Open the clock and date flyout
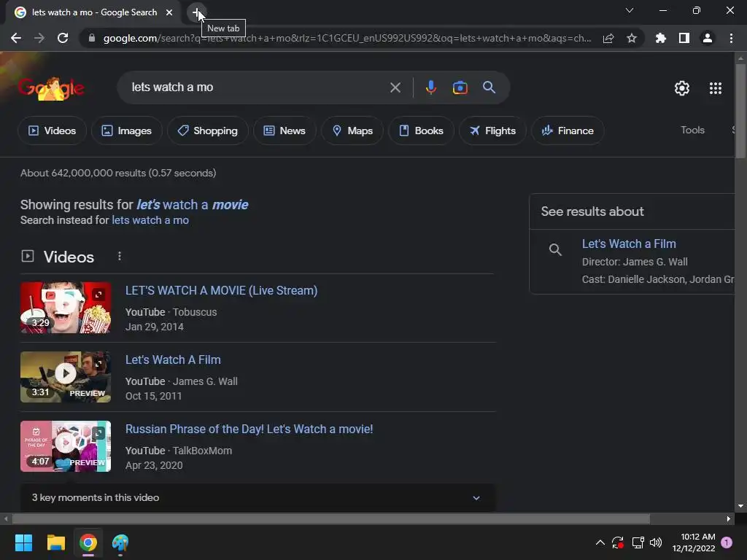Image resolution: width=747 pixels, height=560 pixels. click(694, 542)
